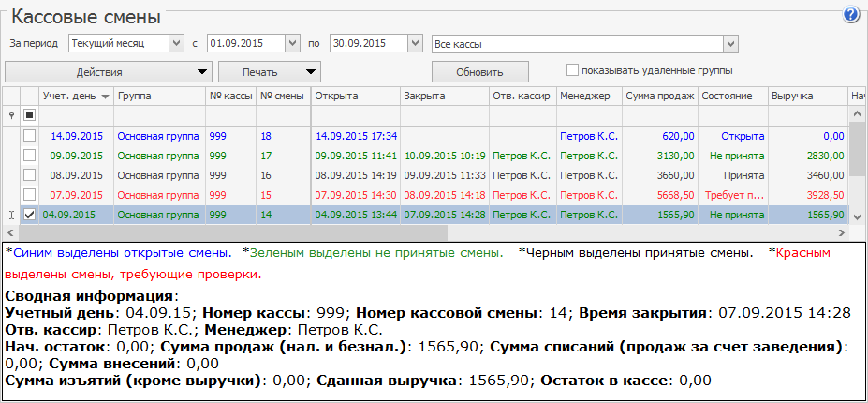Open the 'Все кассы' cash register dropdown
868x403 pixels.
[x=728, y=43]
